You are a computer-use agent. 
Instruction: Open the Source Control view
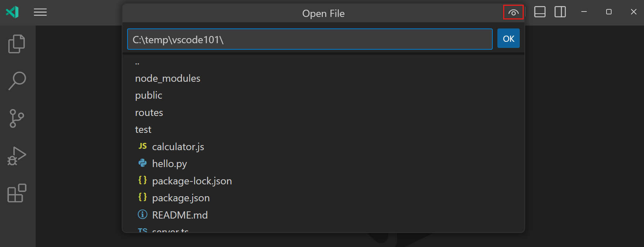coord(16,119)
